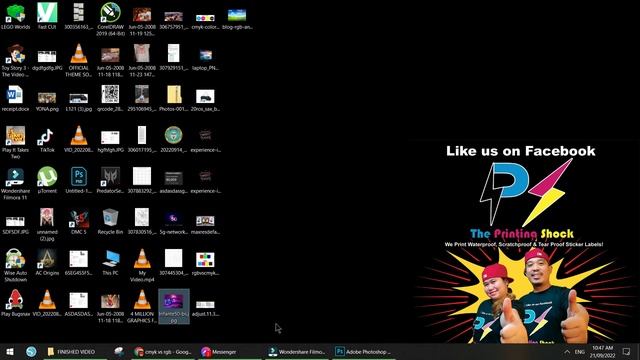
Task: Select the 20220914_... image file
Action: [x=173, y=139]
